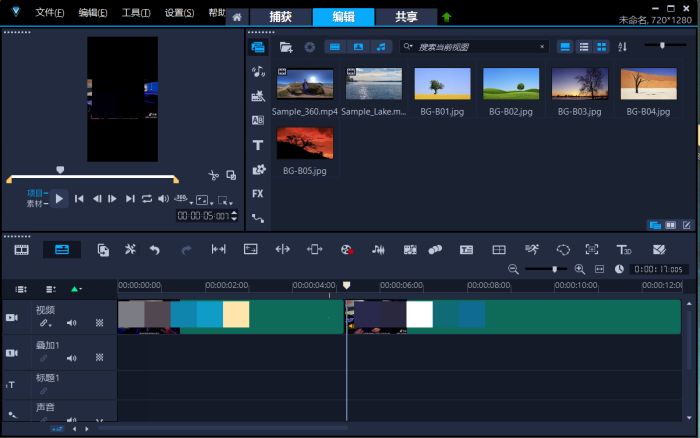Open the 3D title editor icon
The height and width of the screenshot is (438, 700).
point(624,250)
